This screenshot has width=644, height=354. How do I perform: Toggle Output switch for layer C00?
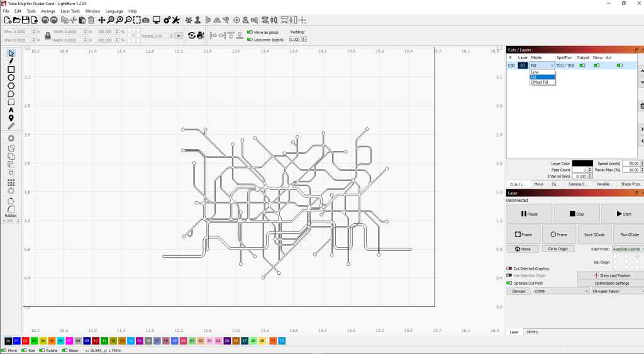[582, 65]
